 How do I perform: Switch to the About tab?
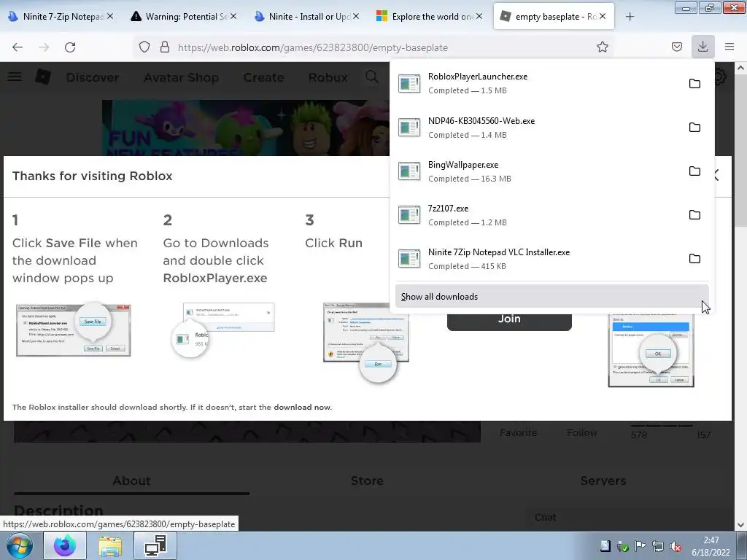click(x=131, y=481)
